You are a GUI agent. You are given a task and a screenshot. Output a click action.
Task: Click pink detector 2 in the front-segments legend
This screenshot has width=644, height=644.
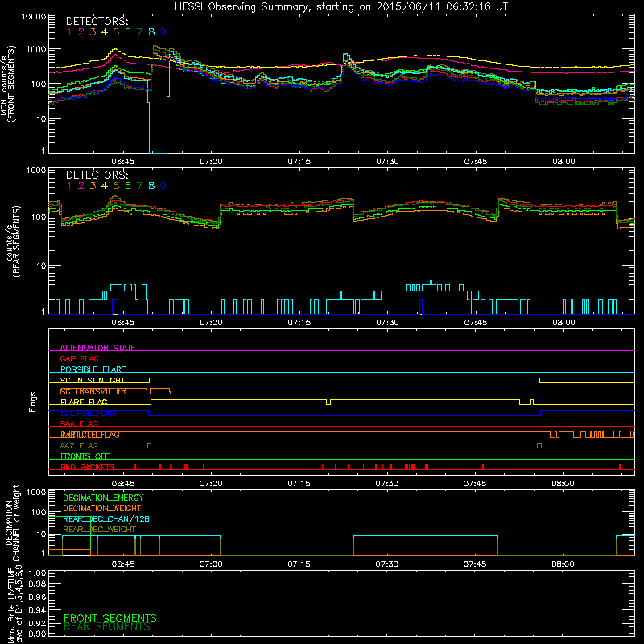[x=81, y=32]
